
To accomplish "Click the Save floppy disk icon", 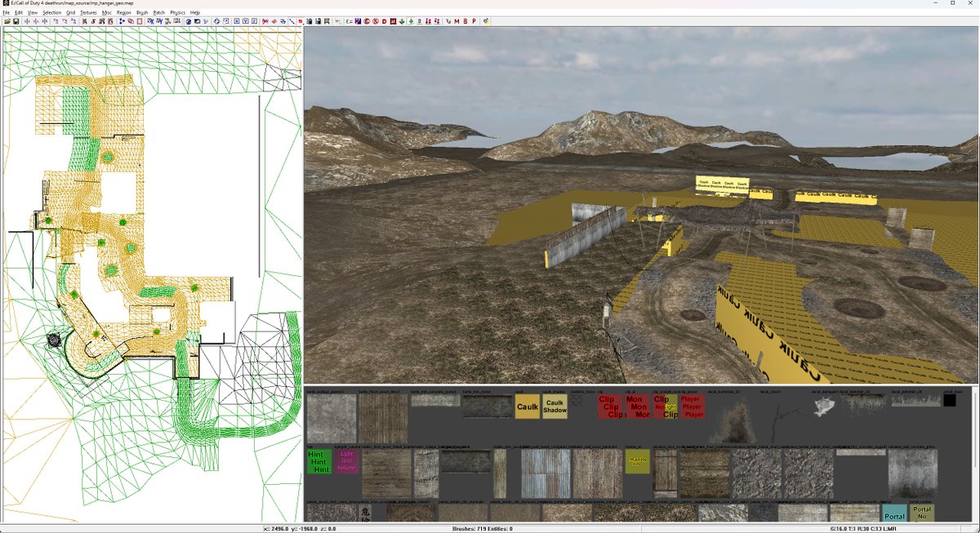I will pos(16,21).
